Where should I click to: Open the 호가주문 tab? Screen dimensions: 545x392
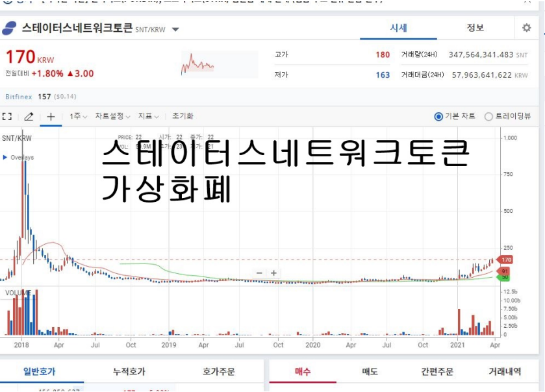click(219, 371)
